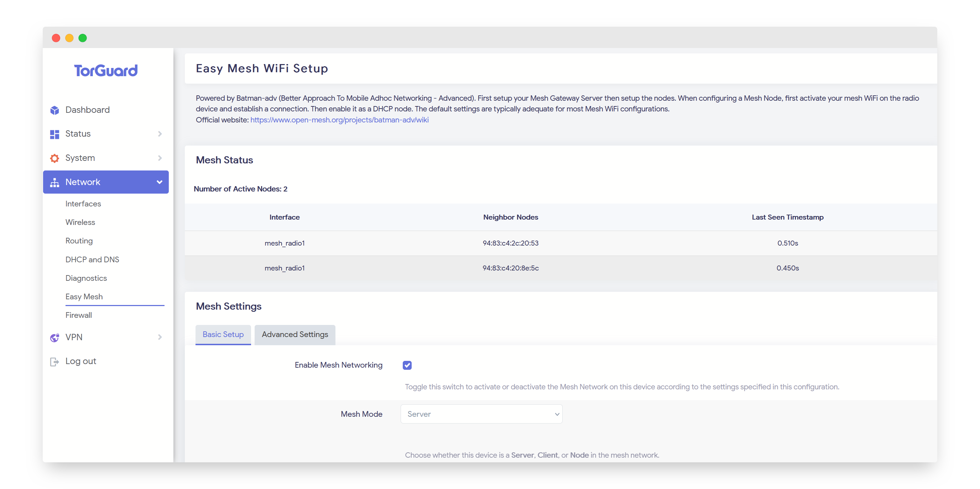Click the Log out door icon
Screen dimensions: 980x489
55,362
